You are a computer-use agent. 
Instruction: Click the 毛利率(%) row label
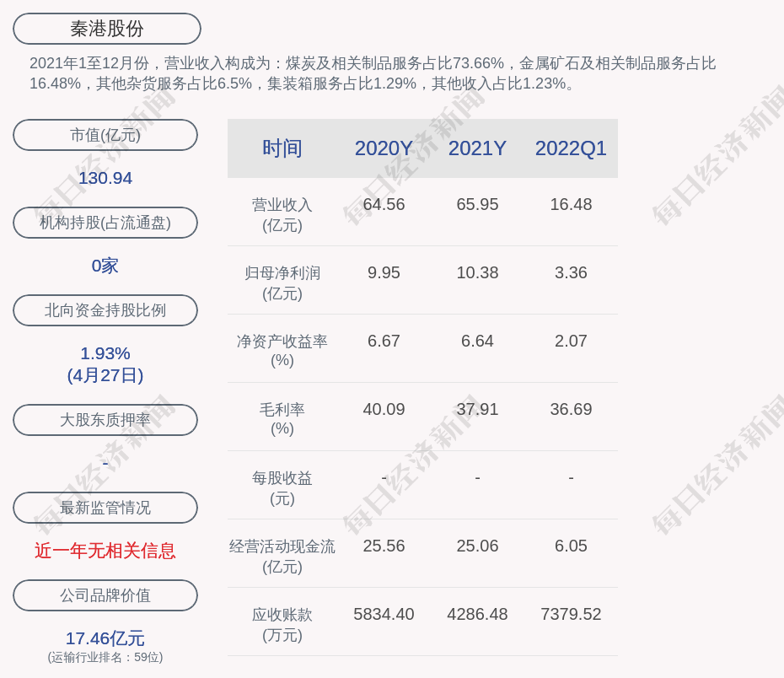282,419
